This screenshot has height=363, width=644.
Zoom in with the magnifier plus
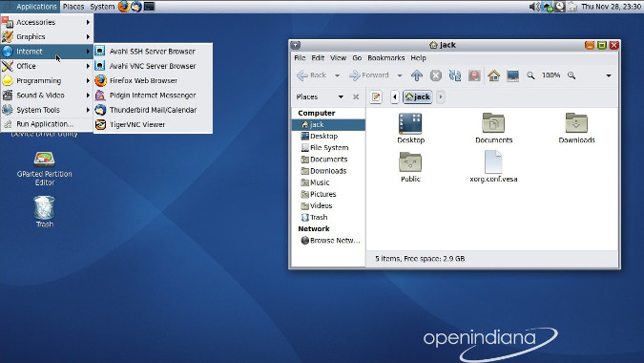coord(571,75)
